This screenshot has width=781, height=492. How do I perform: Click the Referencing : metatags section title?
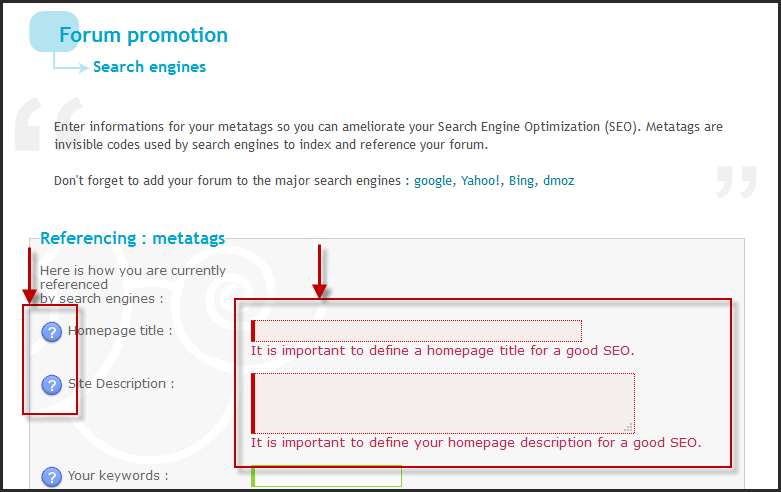pos(132,238)
